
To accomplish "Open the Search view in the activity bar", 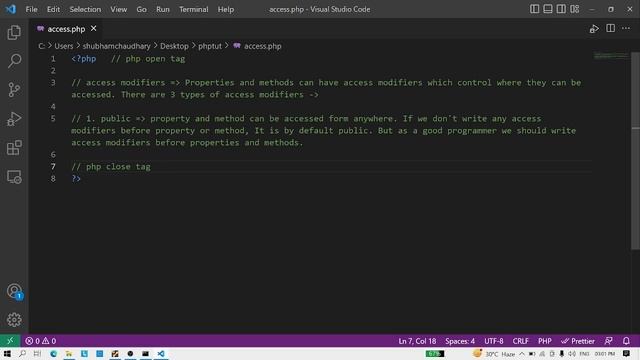I will [14, 61].
